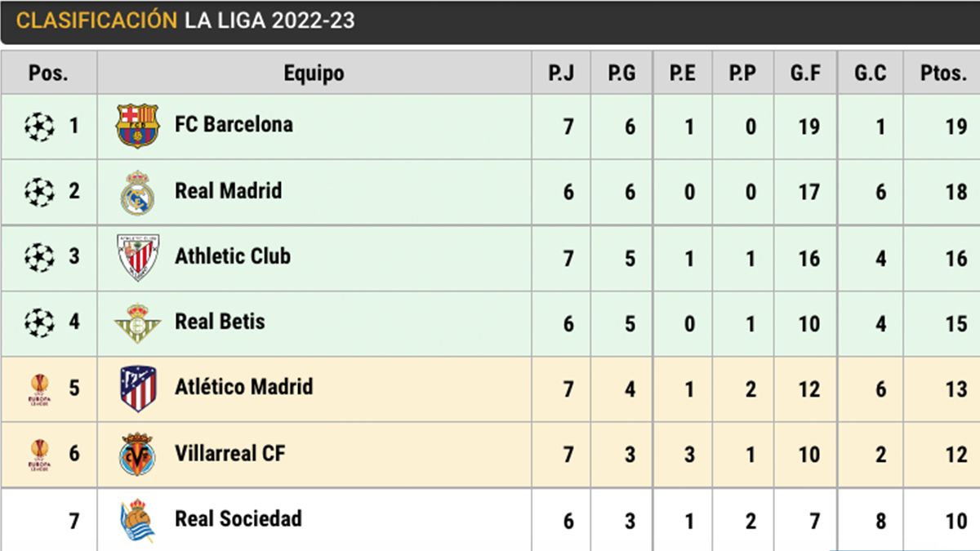The height and width of the screenshot is (551, 980).
Task: Click the Real Madrid club crest
Action: [137, 193]
